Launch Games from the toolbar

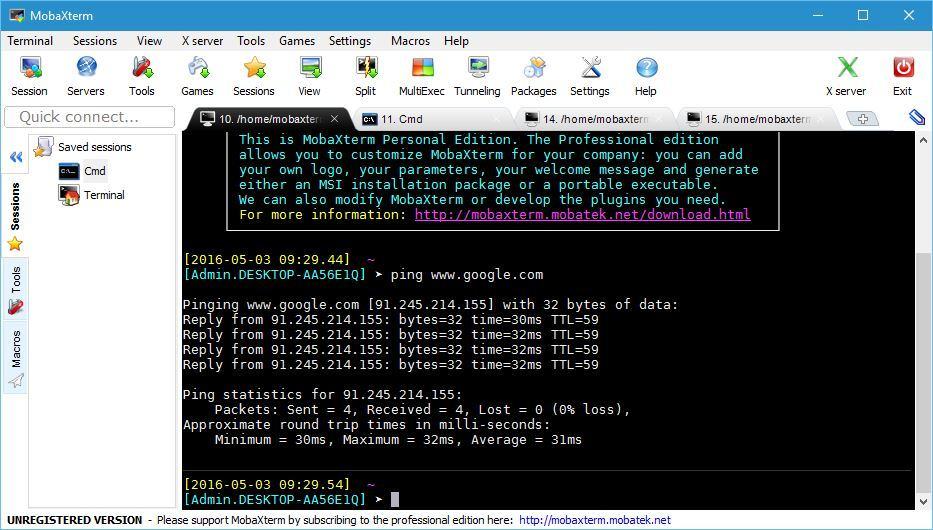point(198,76)
